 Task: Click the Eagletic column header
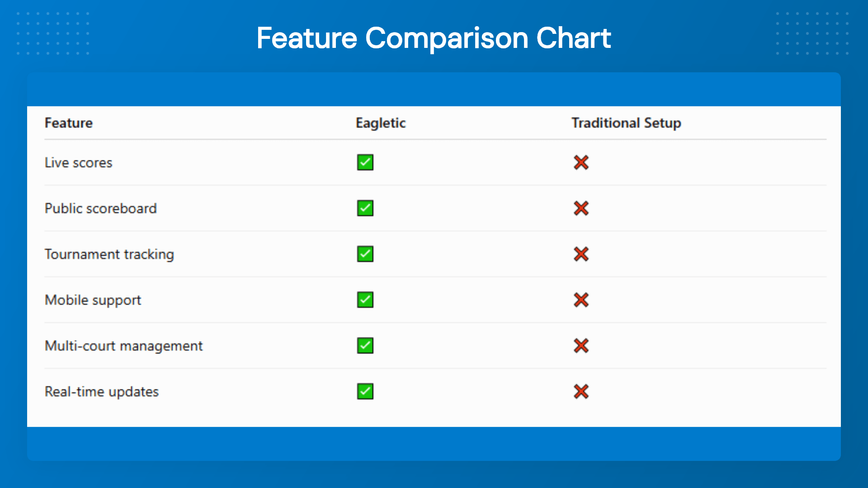(381, 123)
